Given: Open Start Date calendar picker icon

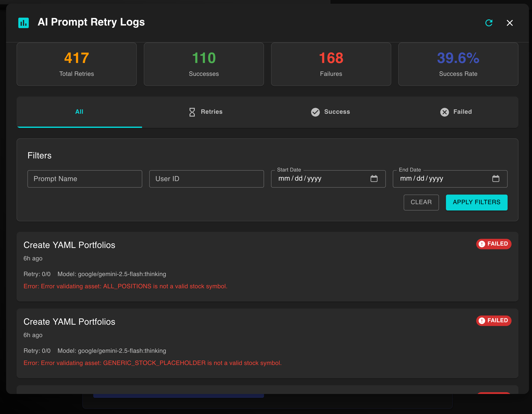Looking at the screenshot, I should pos(374,179).
